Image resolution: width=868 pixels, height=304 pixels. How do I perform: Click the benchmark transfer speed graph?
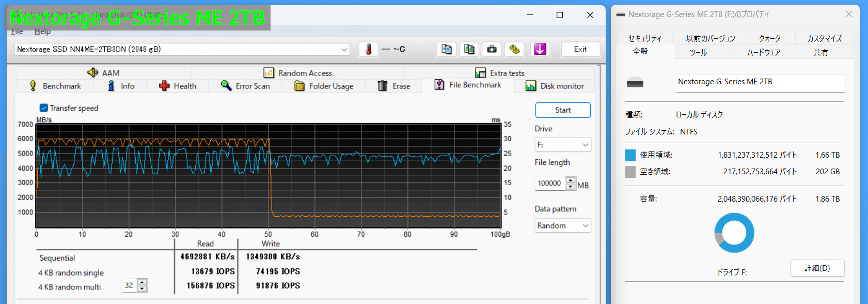(269, 176)
